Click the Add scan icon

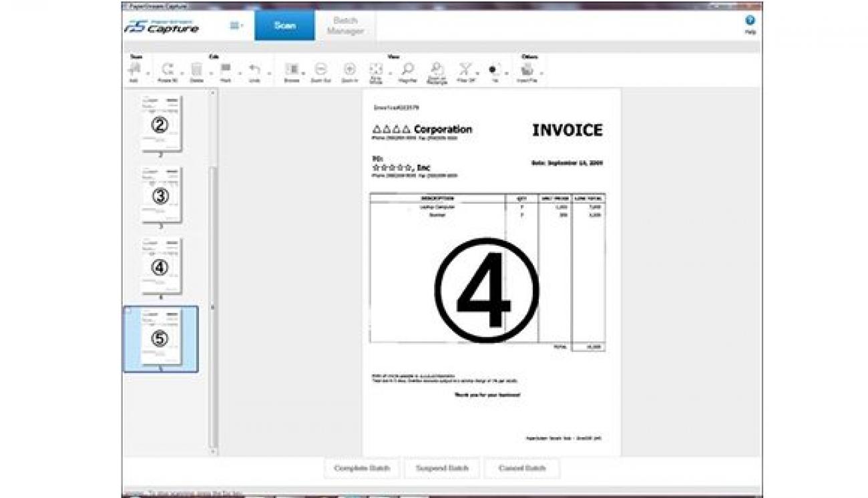(134, 69)
